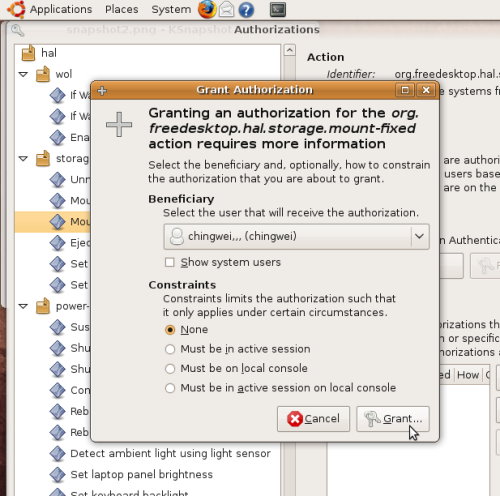Screen dimensions: 500x496
Task: Click the Action heading in Authorizations
Action: tap(326, 57)
